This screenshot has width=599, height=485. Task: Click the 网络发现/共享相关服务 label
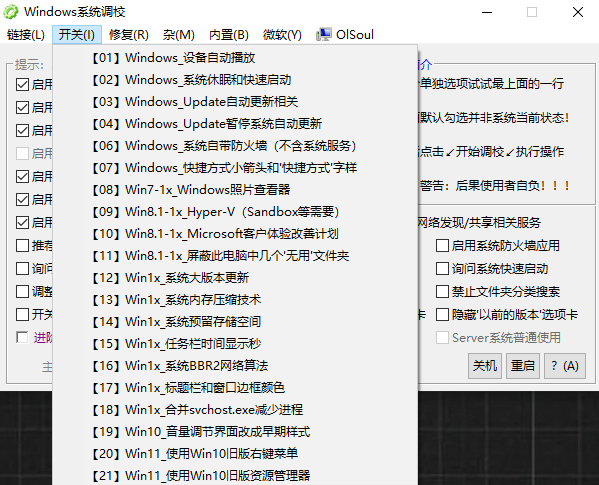click(x=479, y=223)
